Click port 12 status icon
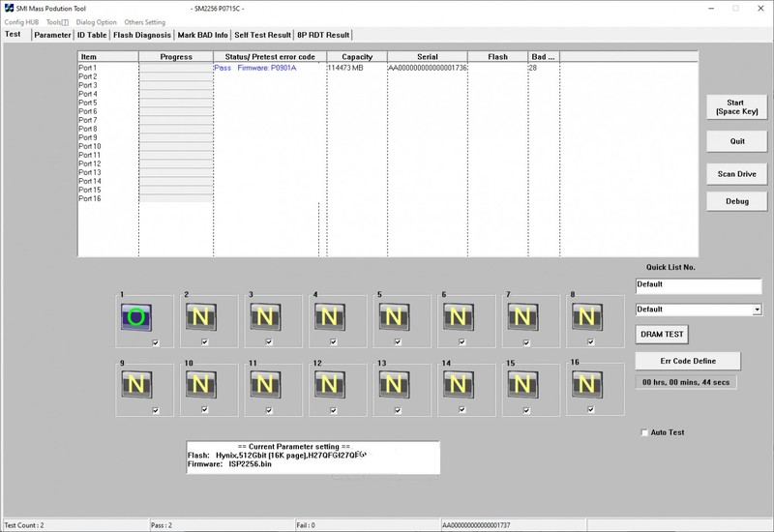 coord(329,384)
